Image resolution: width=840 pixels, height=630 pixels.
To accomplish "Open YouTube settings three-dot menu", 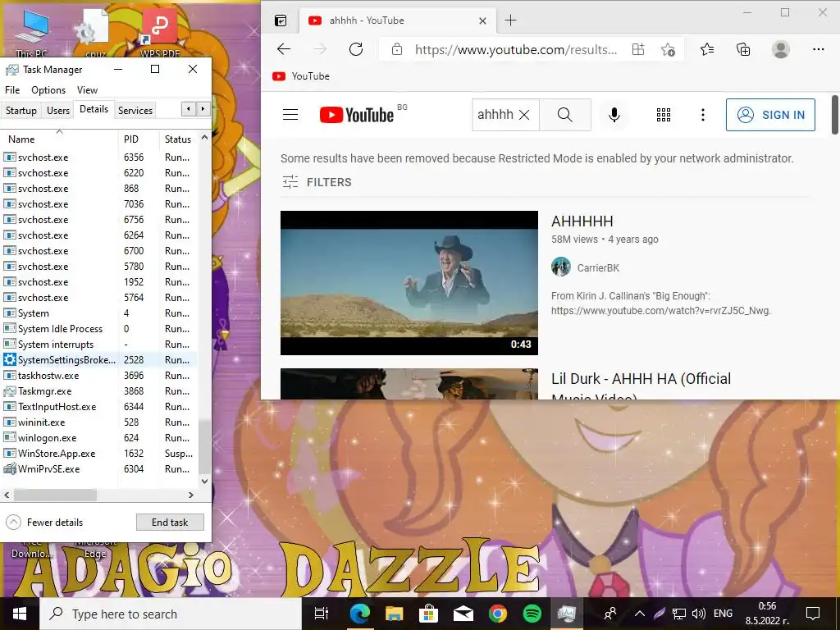I will 703,115.
